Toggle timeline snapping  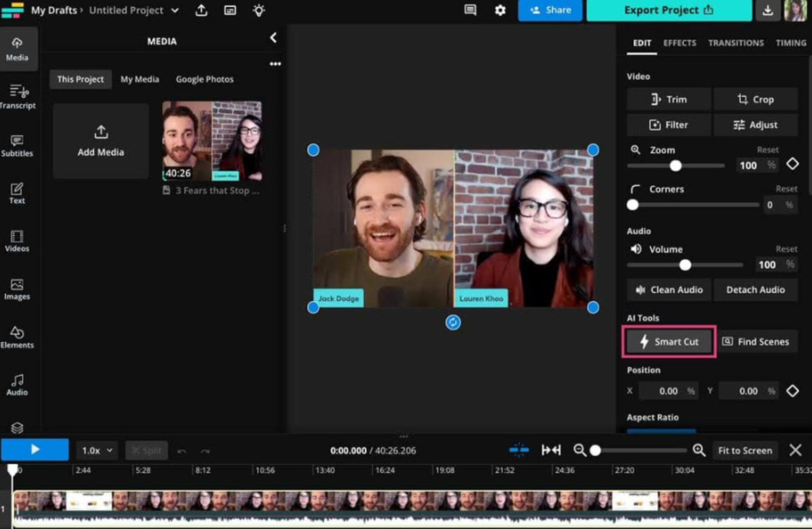point(519,450)
